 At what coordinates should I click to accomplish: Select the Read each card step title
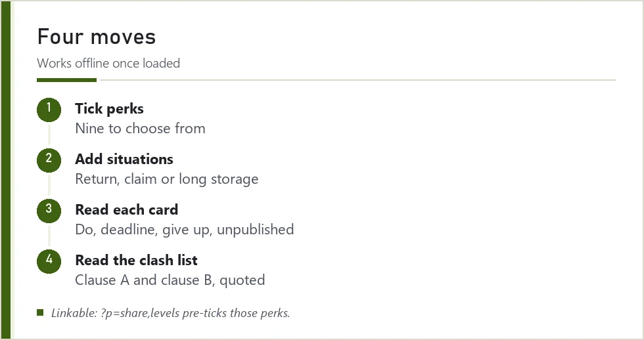click(126, 209)
